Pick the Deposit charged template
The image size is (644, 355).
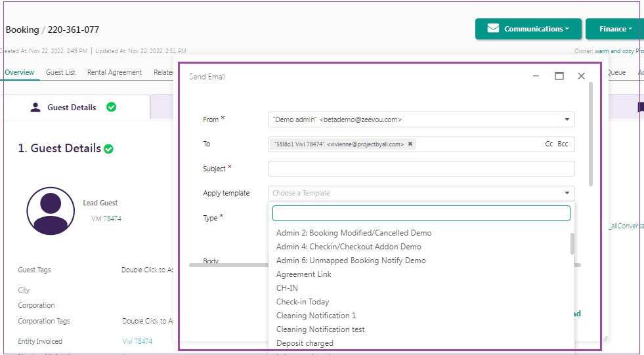(x=305, y=343)
